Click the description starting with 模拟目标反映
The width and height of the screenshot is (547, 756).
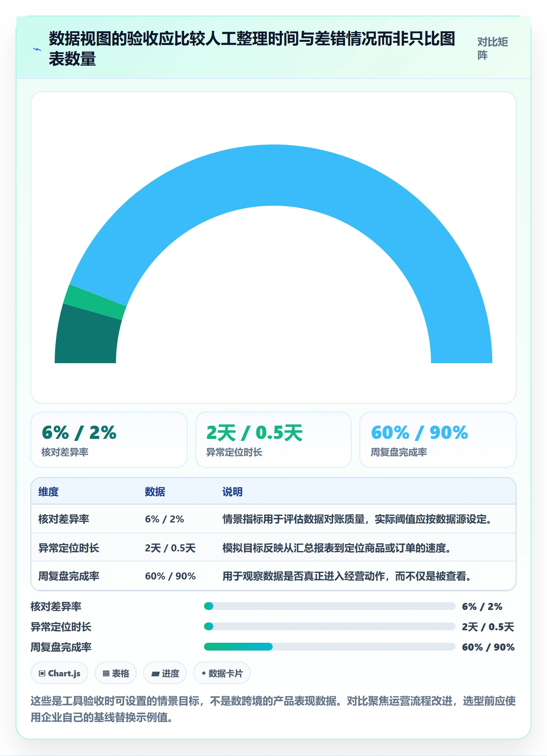point(337,548)
